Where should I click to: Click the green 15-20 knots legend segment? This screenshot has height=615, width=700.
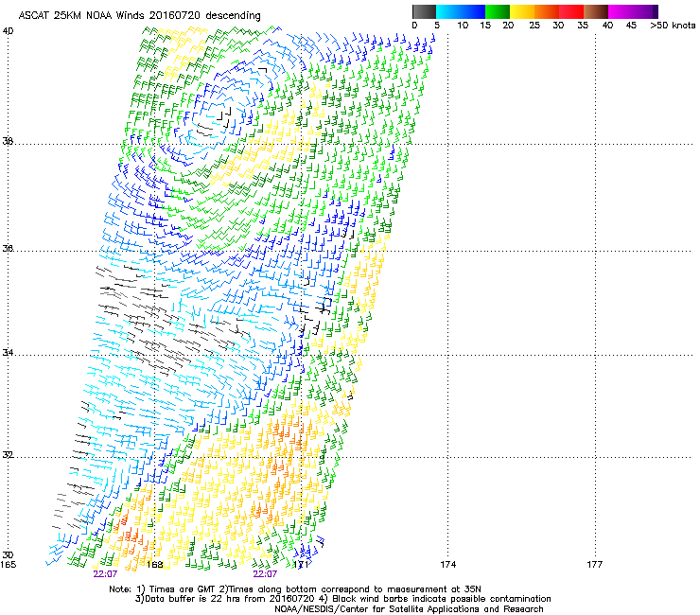click(x=498, y=11)
